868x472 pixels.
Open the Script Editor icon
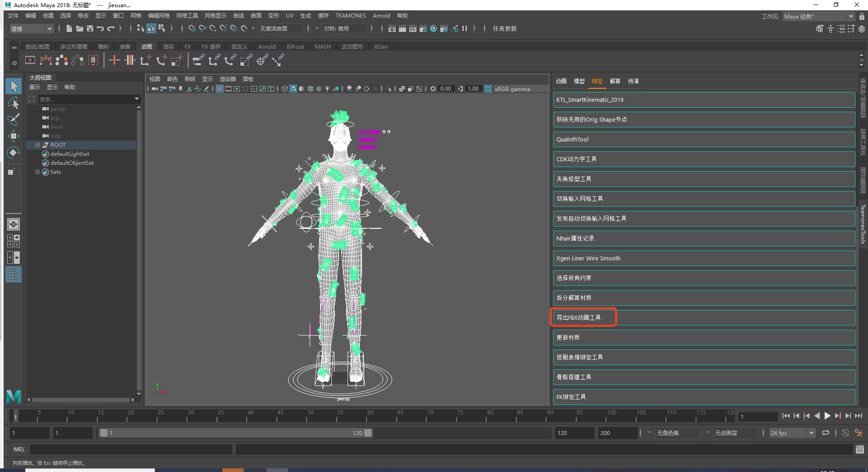(x=859, y=449)
